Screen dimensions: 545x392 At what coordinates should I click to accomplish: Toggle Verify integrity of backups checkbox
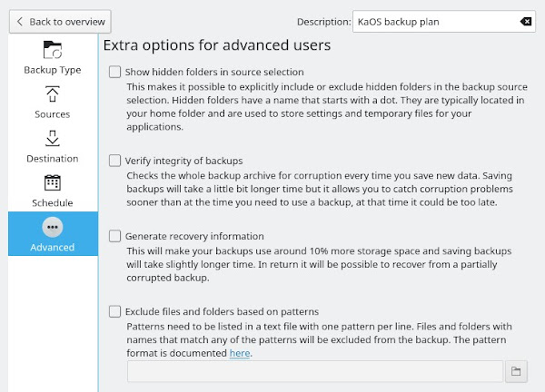tap(114, 160)
